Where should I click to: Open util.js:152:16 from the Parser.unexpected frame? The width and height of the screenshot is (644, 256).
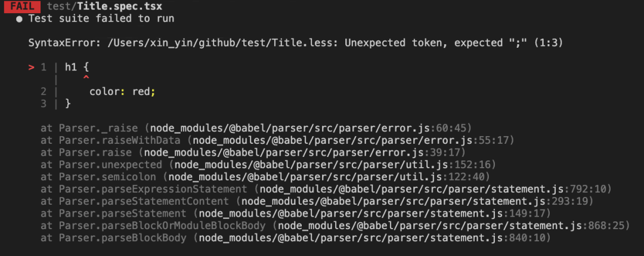click(x=335, y=164)
